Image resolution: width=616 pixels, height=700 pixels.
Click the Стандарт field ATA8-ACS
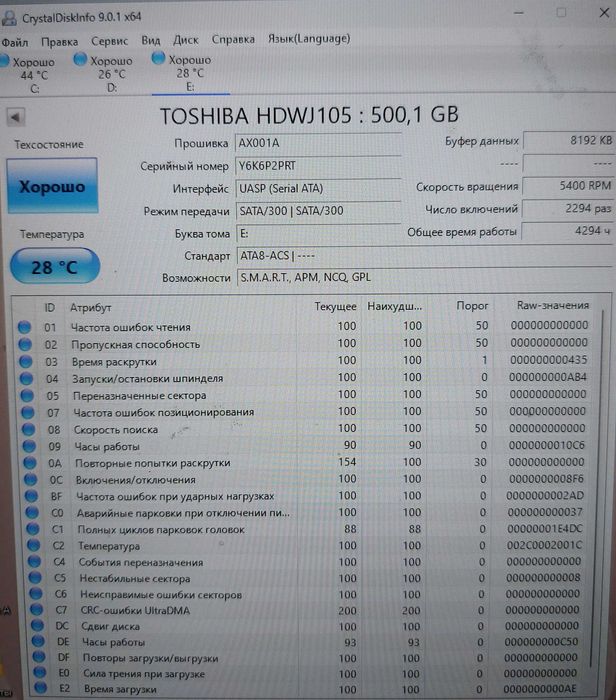(424, 256)
